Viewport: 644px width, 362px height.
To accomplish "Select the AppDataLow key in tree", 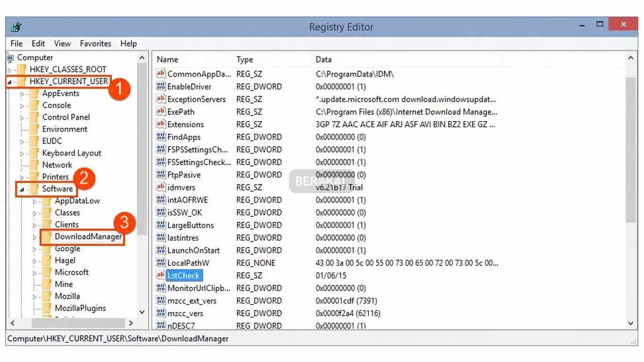I will pyautogui.click(x=77, y=201).
